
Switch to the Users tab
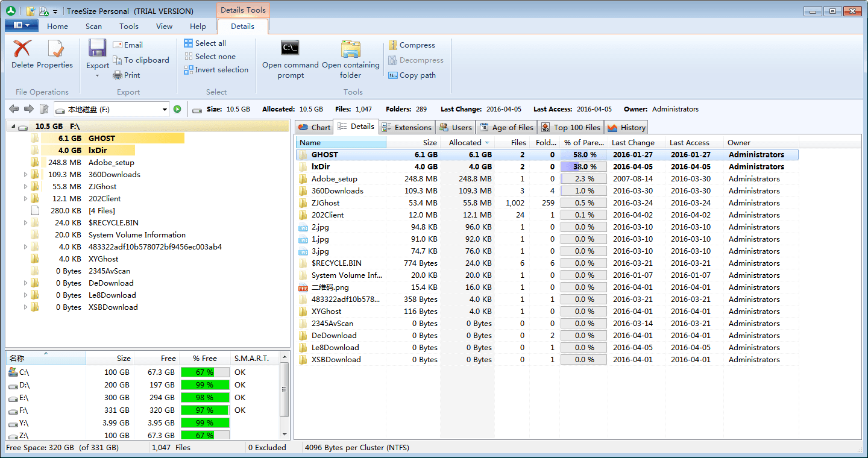coord(456,127)
